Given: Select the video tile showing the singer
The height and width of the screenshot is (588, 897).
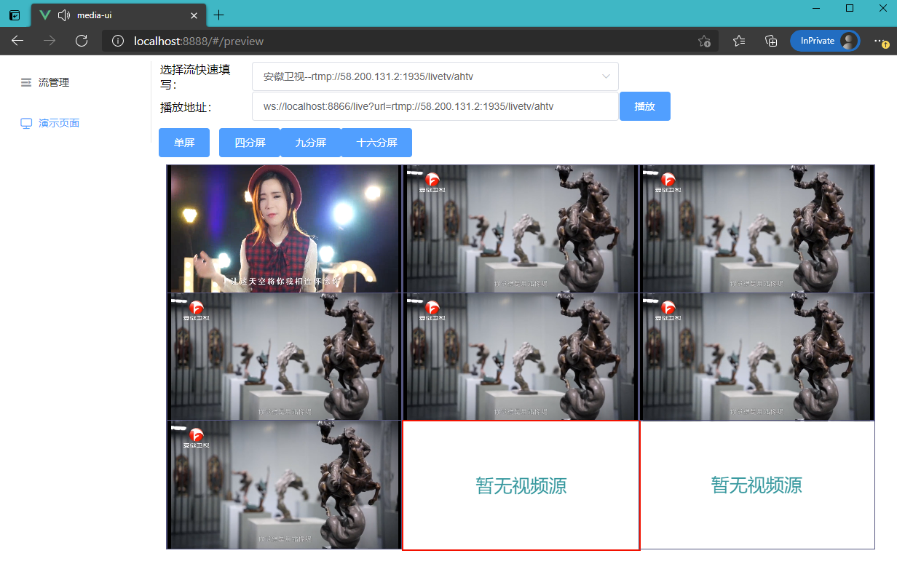Looking at the screenshot, I should click(x=284, y=229).
